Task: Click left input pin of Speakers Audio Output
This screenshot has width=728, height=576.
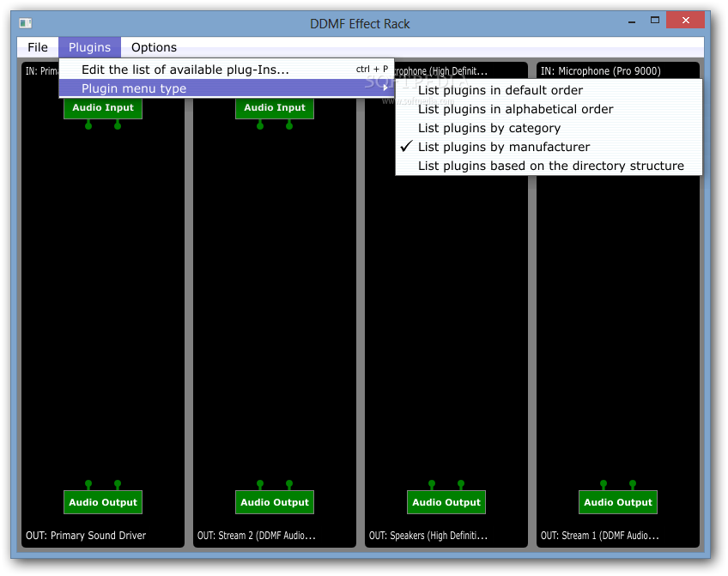Action: [432, 485]
